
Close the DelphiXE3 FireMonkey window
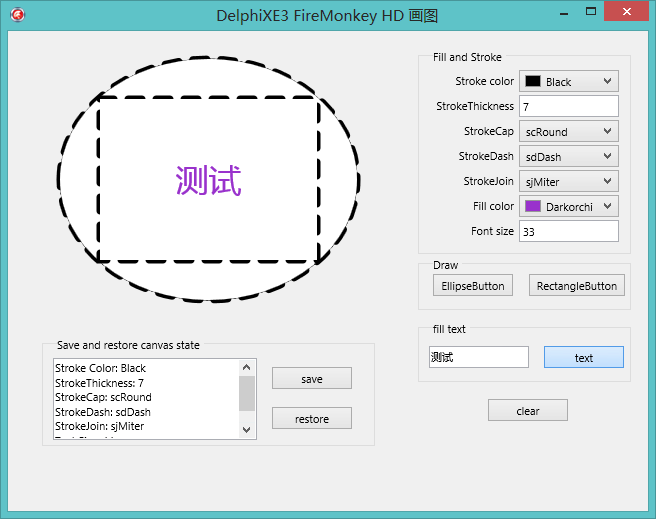tap(627, 11)
